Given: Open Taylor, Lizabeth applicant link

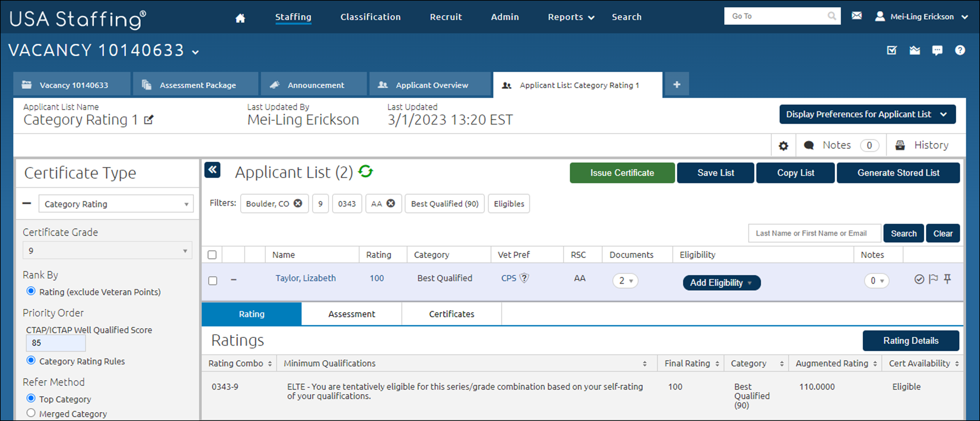Looking at the screenshot, I should 305,278.
